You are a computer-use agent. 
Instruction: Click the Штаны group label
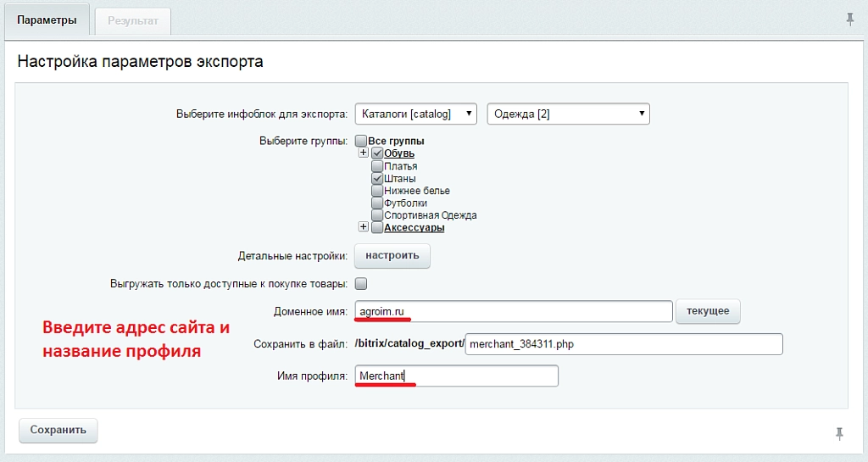pos(400,178)
